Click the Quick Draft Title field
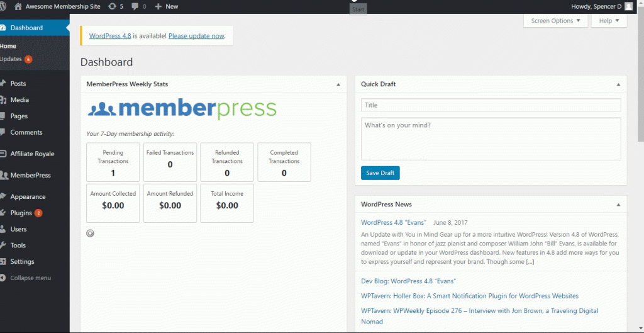The image size is (644, 333). point(491,105)
